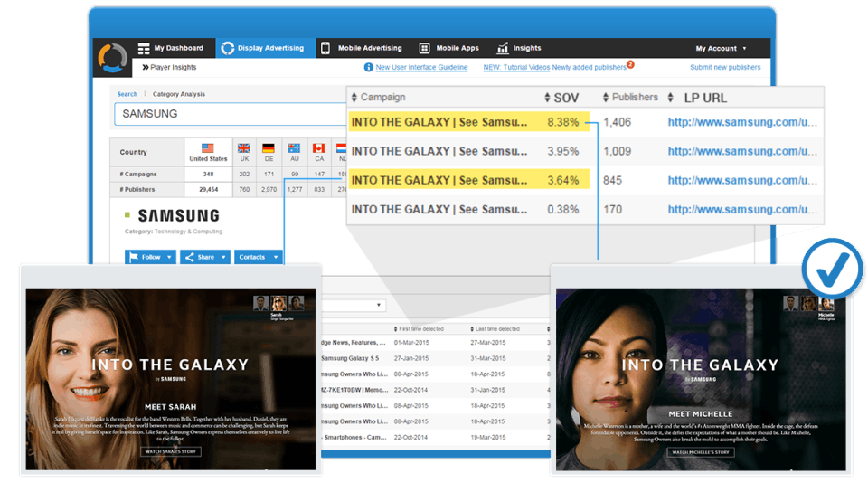Switch to Mobile Apps tab
This screenshot has height=483, width=868.
pos(449,48)
